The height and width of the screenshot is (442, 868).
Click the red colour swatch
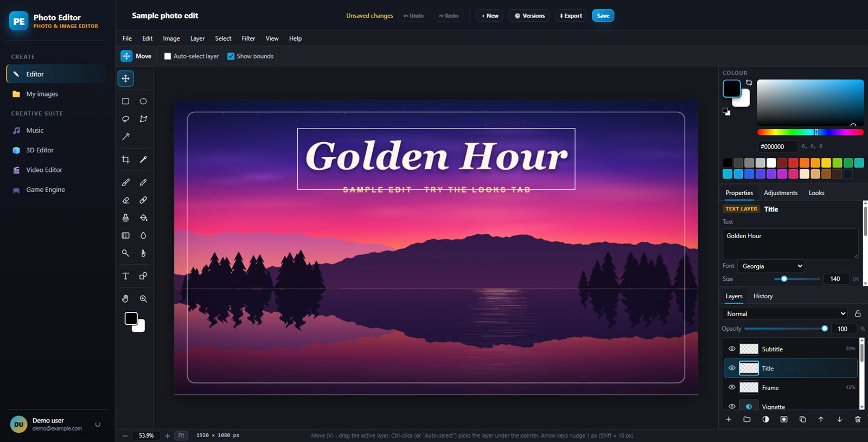[x=793, y=163]
